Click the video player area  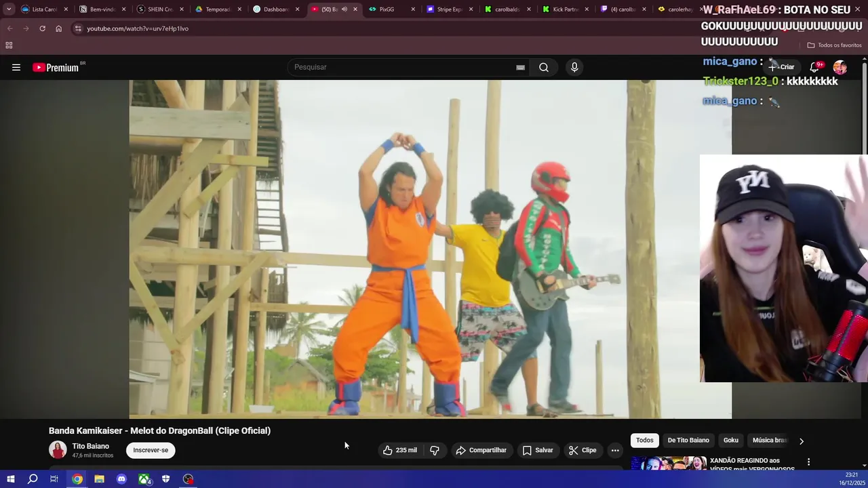(x=431, y=249)
